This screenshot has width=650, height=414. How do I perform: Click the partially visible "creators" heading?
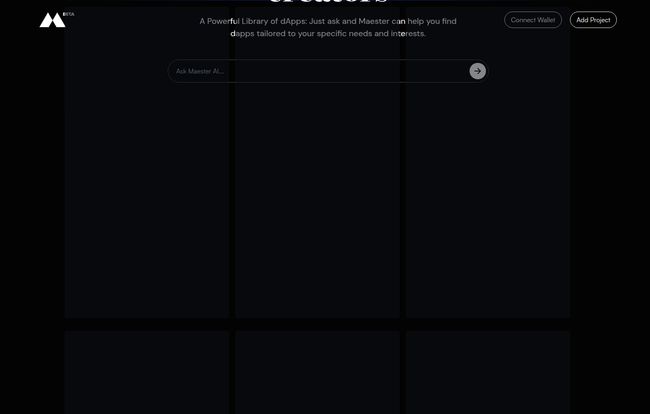(328, 2)
